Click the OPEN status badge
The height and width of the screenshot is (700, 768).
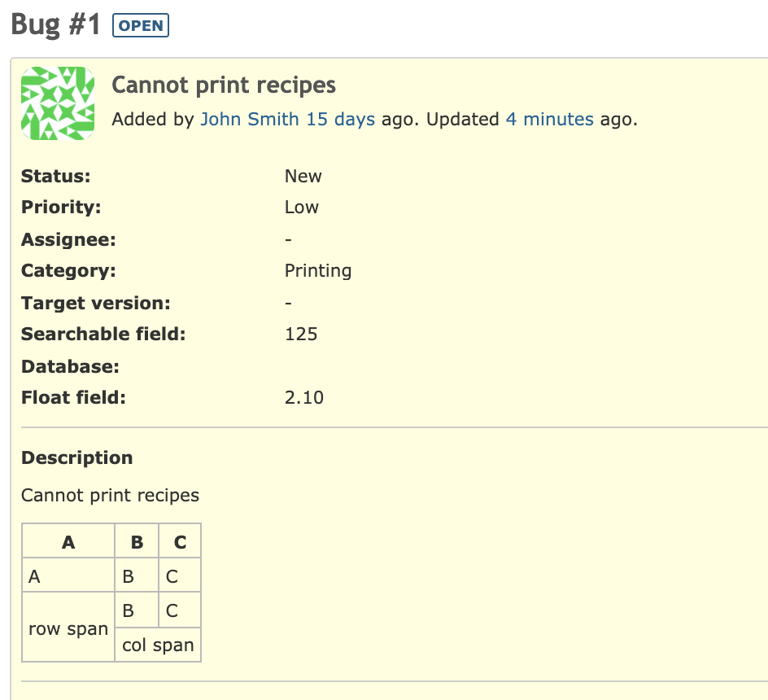coord(141,25)
